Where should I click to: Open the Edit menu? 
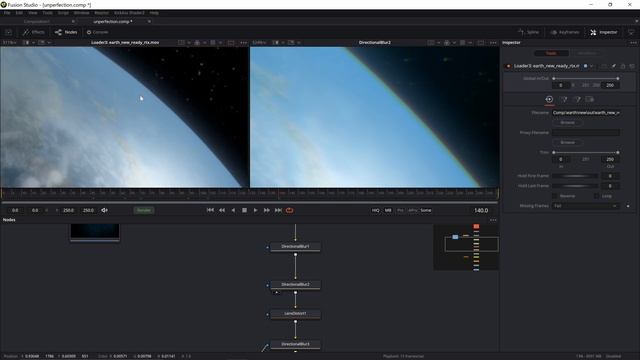tap(19, 13)
